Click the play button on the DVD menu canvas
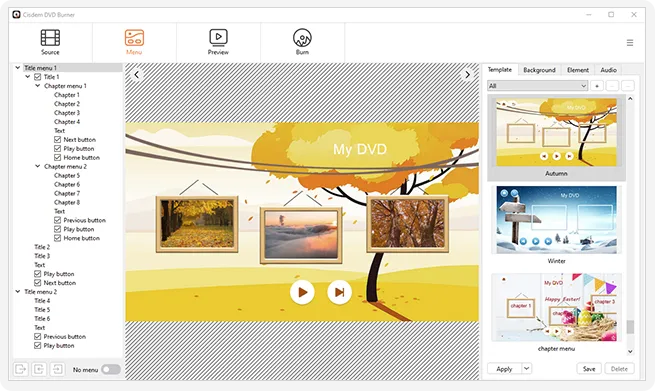Image resolution: width=655 pixels, height=391 pixels. pos(302,292)
